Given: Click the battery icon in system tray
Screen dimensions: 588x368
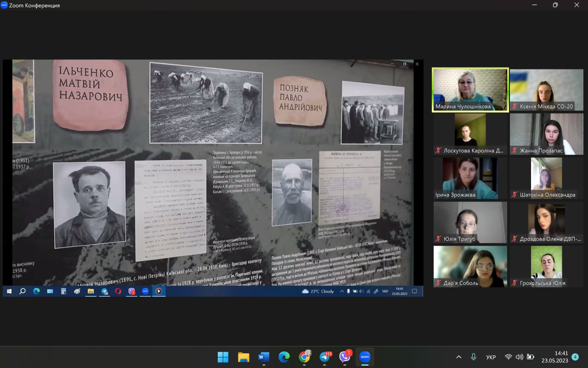Looking at the screenshot, I should tap(531, 357).
